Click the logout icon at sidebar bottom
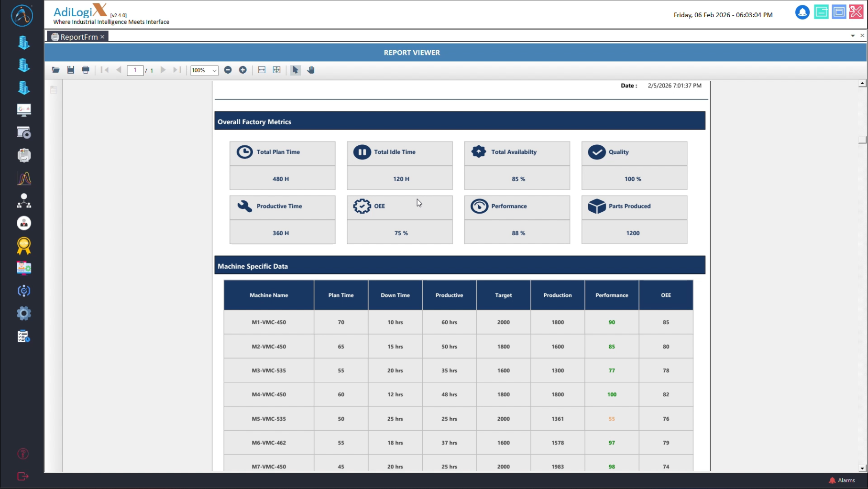The width and height of the screenshot is (868, 489). (x=23, y=476)
